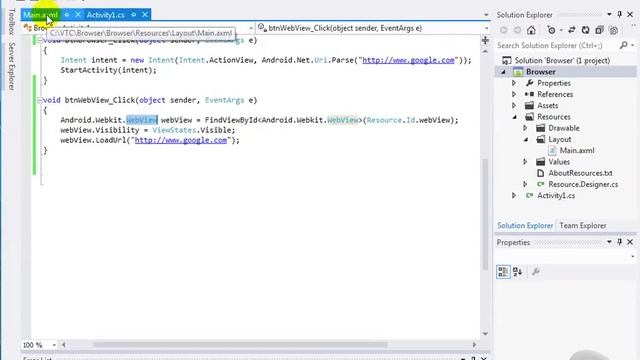Open the Properties object selector dropdown

(633, 256)
